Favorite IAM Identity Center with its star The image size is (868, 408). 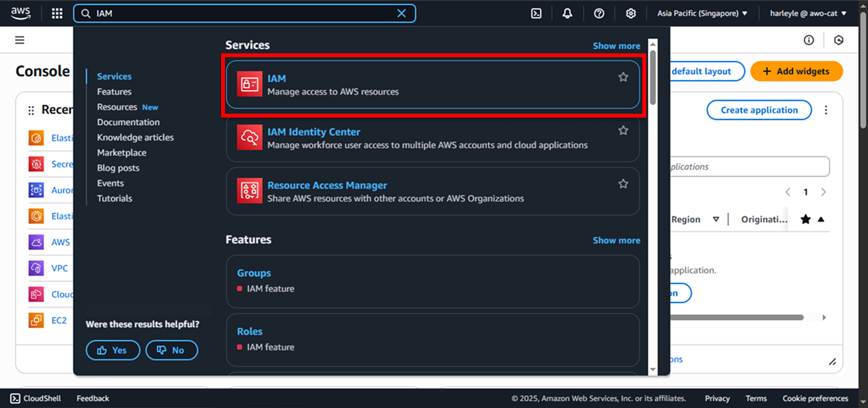[x=623, y=130]
